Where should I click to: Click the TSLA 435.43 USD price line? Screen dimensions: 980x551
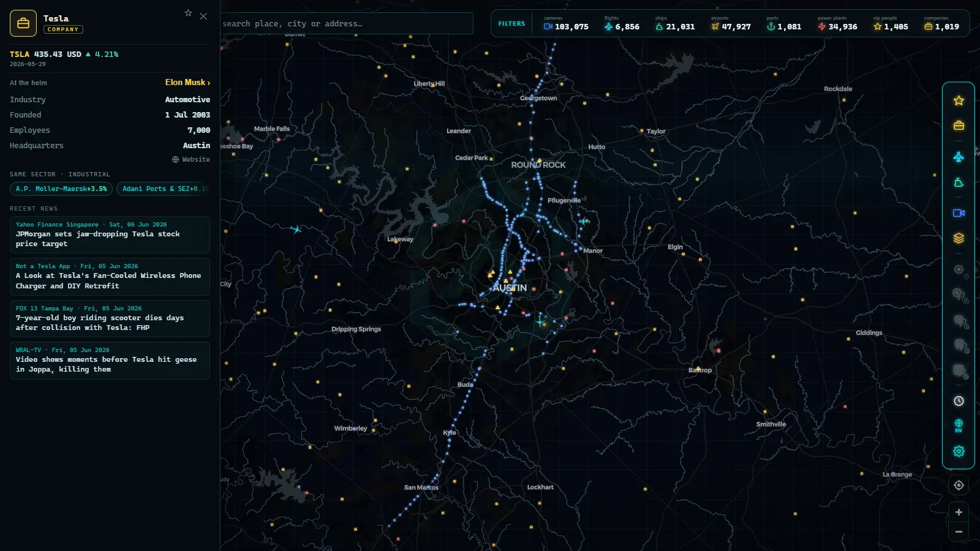pos(64,54)
